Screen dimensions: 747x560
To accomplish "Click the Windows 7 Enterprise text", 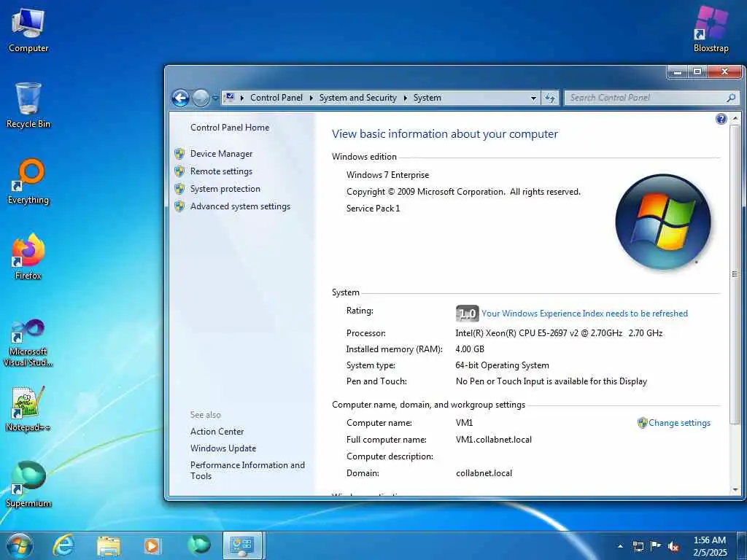I will coord(387,175).
